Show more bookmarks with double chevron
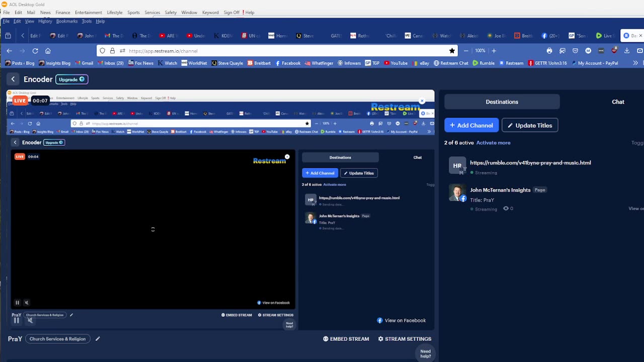 click(x=635, y=63)
